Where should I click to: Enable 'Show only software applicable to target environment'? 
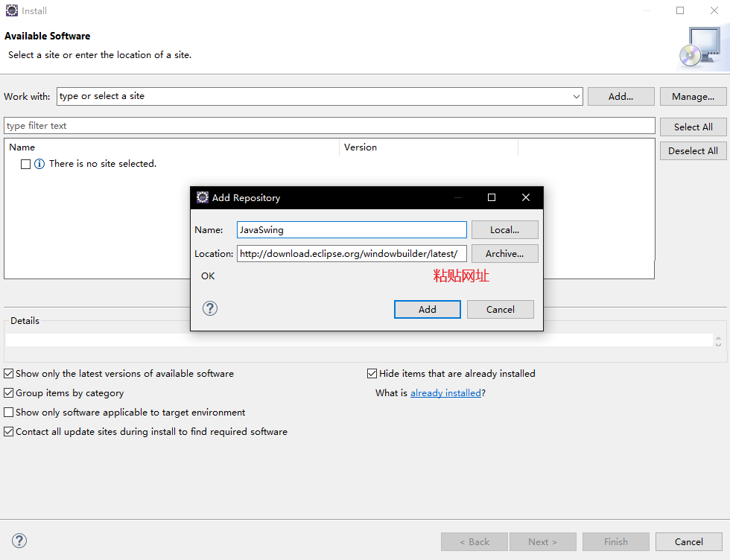[8, 413]
